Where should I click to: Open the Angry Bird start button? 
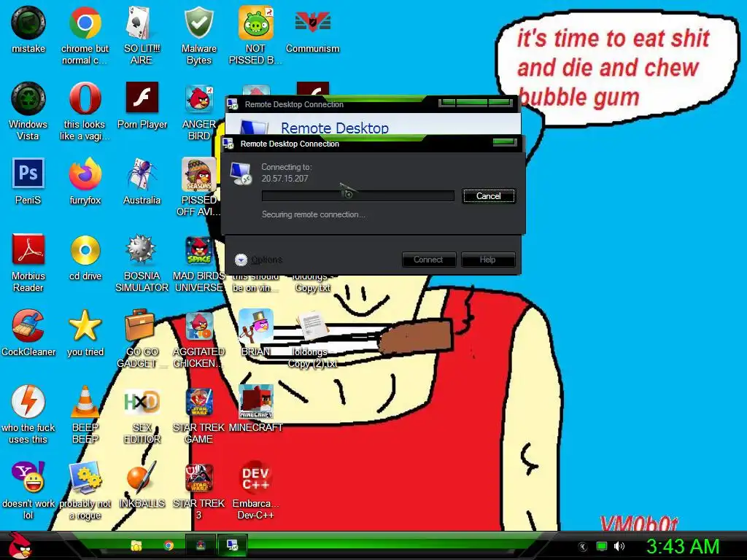(x=20, y=546)
